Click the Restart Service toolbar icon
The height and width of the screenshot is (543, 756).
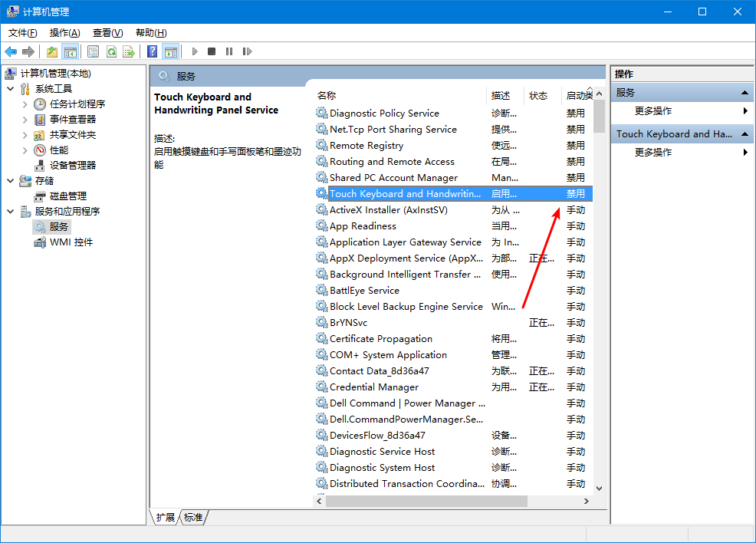click(x=247, y=51)
